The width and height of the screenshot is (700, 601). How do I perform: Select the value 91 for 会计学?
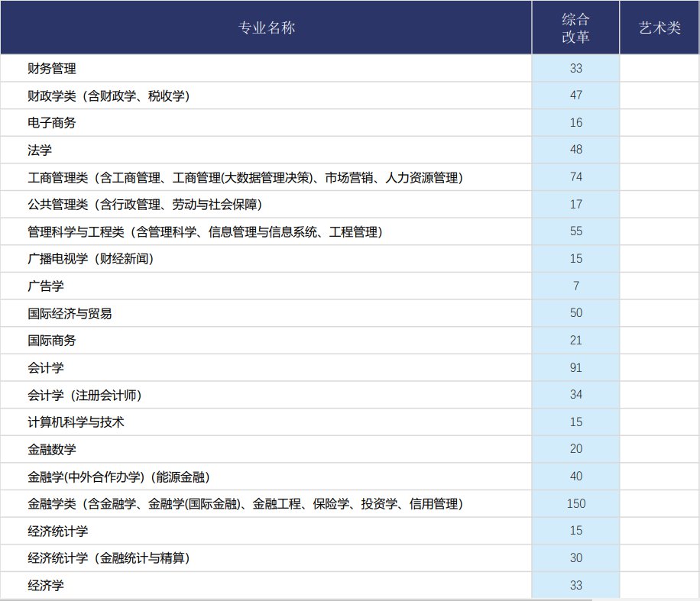click(575, 368)
